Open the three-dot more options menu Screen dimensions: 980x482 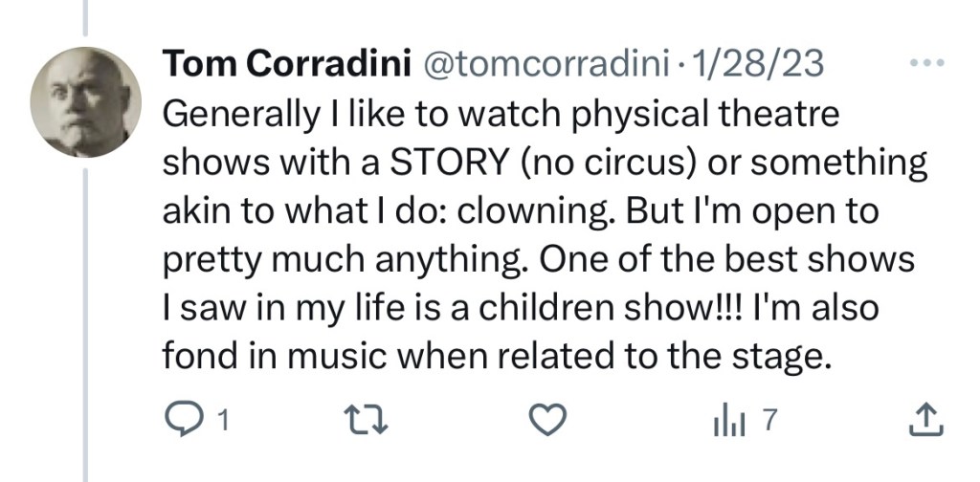925,63
